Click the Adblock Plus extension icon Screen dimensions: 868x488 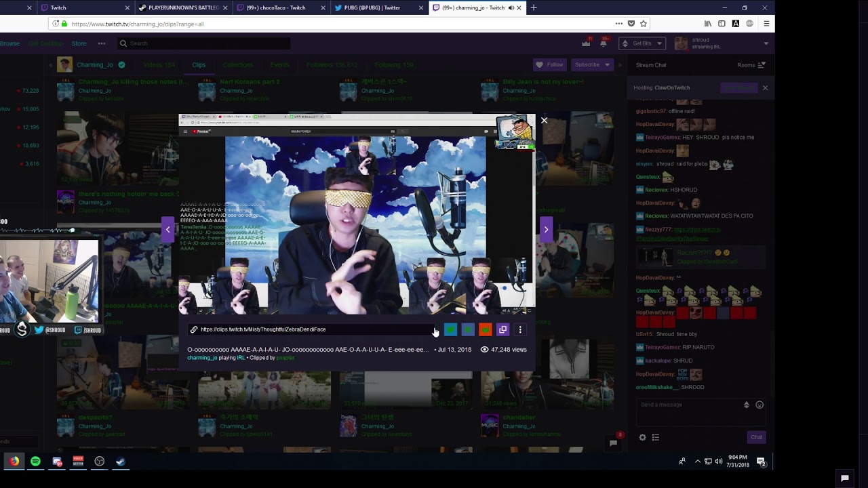tap(749, 24)
